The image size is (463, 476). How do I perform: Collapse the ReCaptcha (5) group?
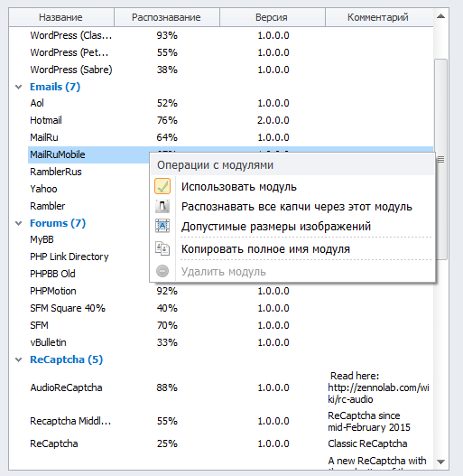tap(19, 359)
